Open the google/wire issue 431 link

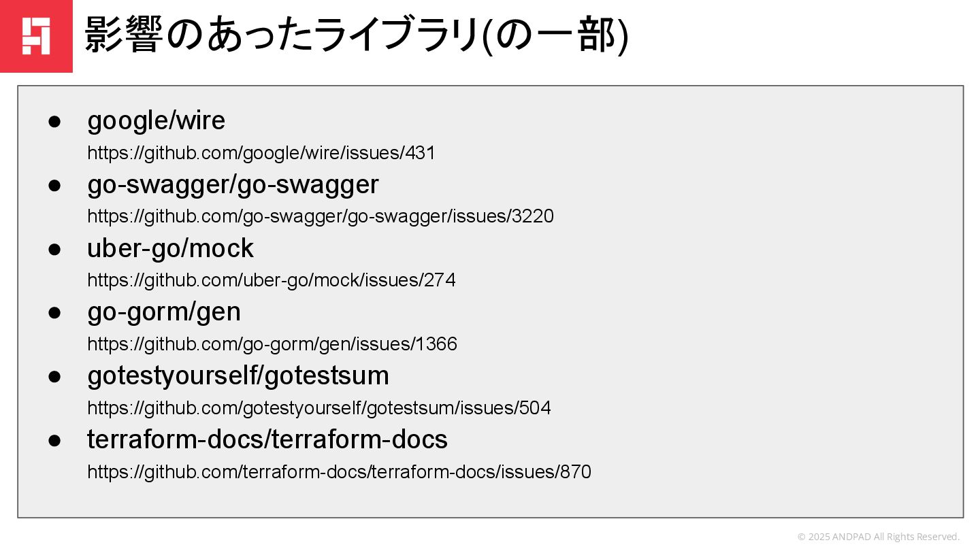pos(261,153)
